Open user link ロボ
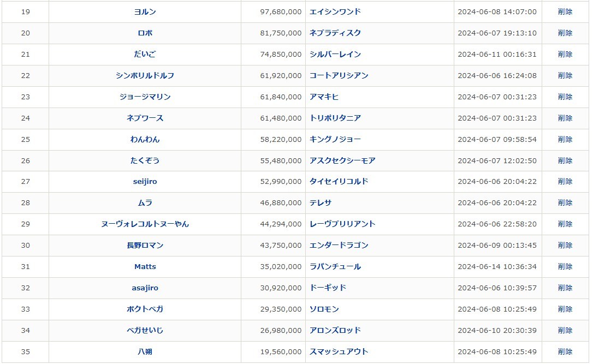593x364 pixels. [145, 33]
